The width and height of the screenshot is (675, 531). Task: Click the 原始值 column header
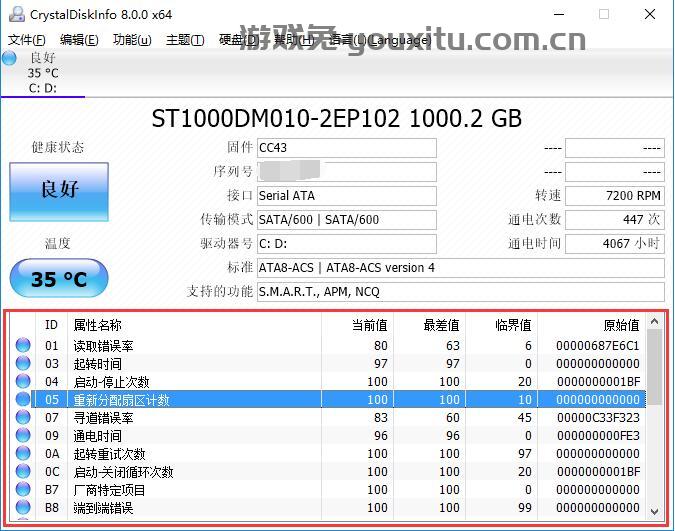591,325
